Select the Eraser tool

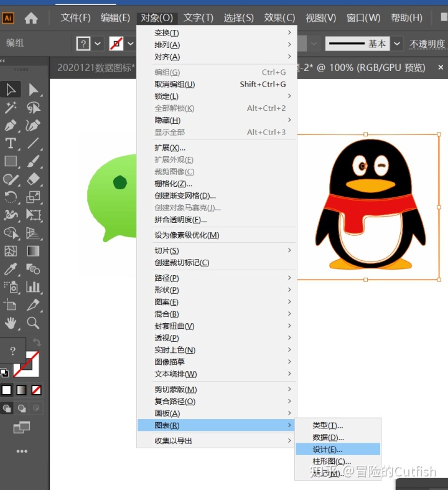tap(33, 179)
